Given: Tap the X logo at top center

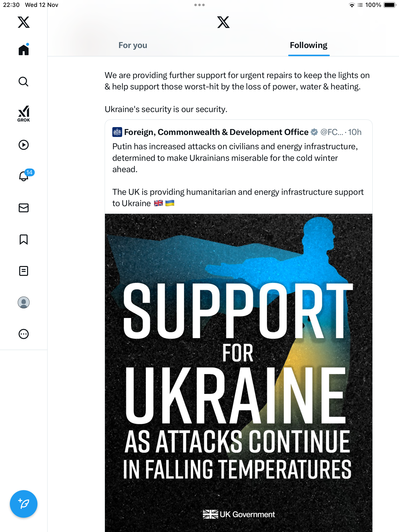Looking at the screenshot, I should (x=223, y=22).
